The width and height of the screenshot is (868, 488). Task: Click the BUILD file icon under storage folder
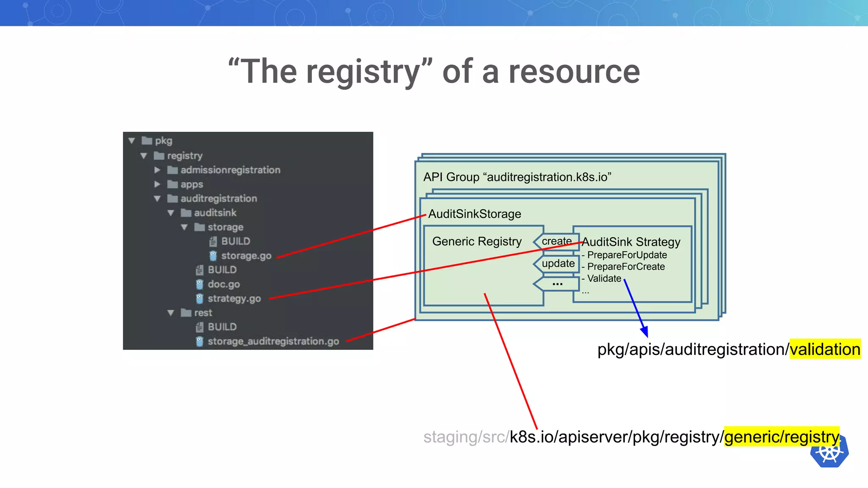pos(213,241)
